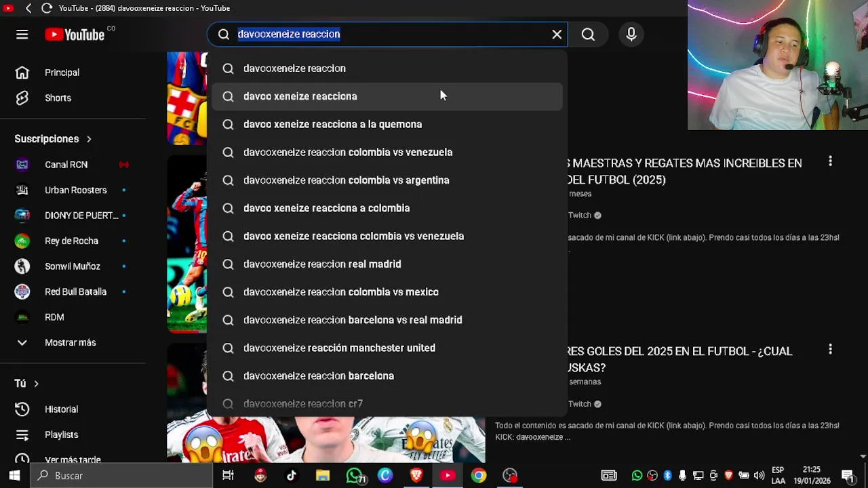Select suggestion "davooxeneize reaccion real madrid"
Viewport: 868px width, 488px height.
(387, 264)
